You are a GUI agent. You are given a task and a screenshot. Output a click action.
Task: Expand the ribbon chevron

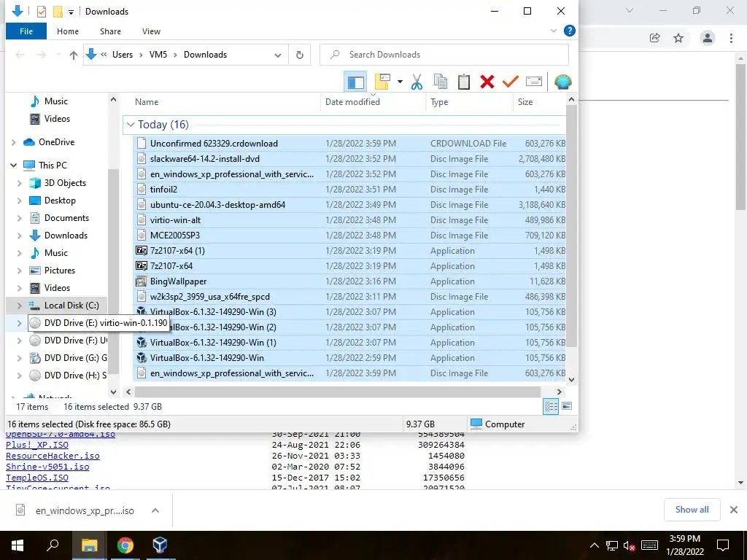pyautogui.click(x=553, y=31)
